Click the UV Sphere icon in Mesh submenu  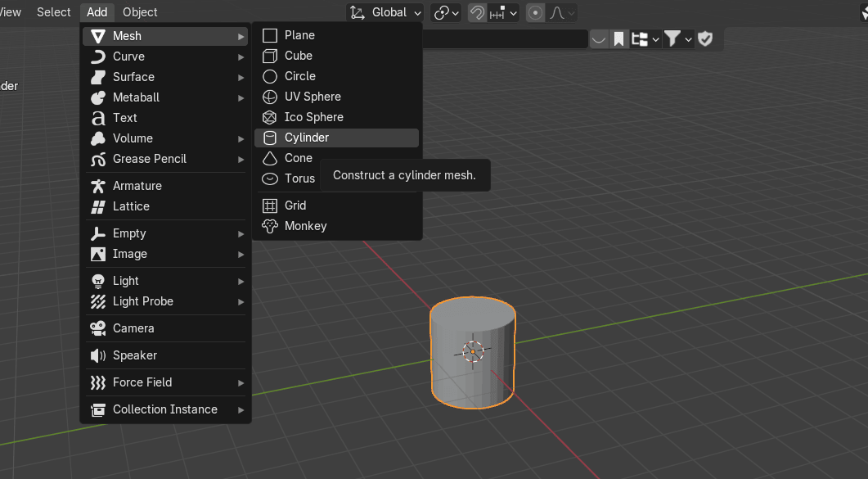(270, 97)
